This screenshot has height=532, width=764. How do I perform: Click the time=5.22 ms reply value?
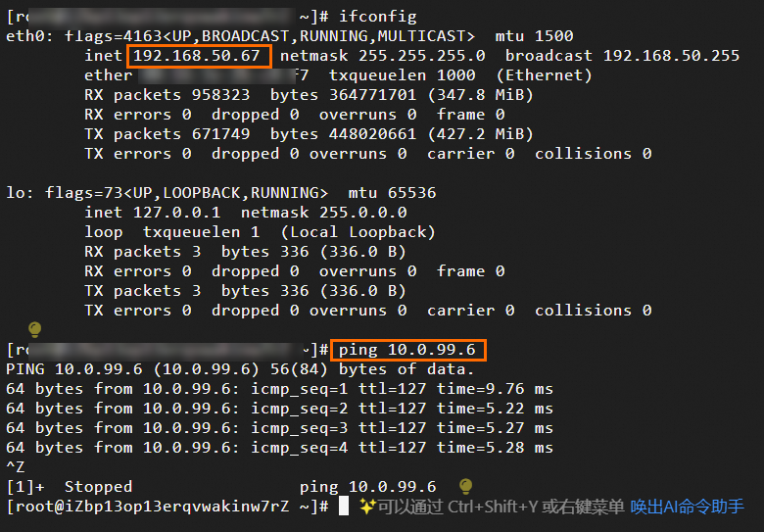point(495,409)
